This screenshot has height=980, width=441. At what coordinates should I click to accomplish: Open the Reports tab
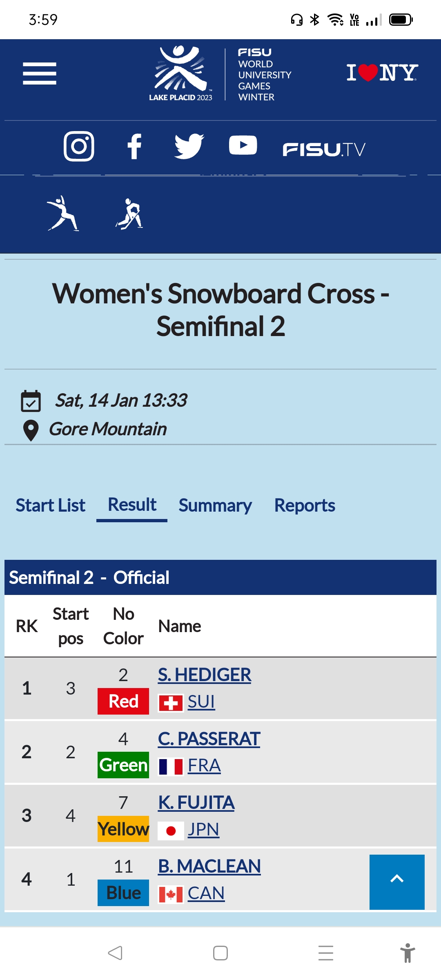(305, 506)
